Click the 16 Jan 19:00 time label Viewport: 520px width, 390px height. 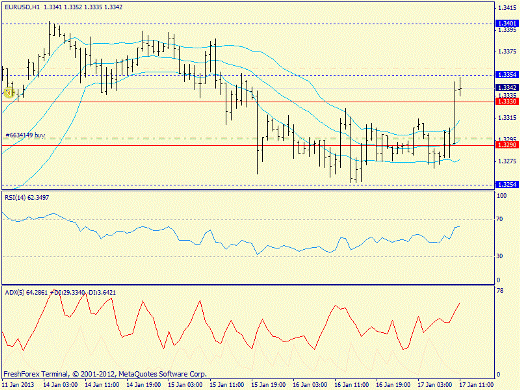[393, 385]
